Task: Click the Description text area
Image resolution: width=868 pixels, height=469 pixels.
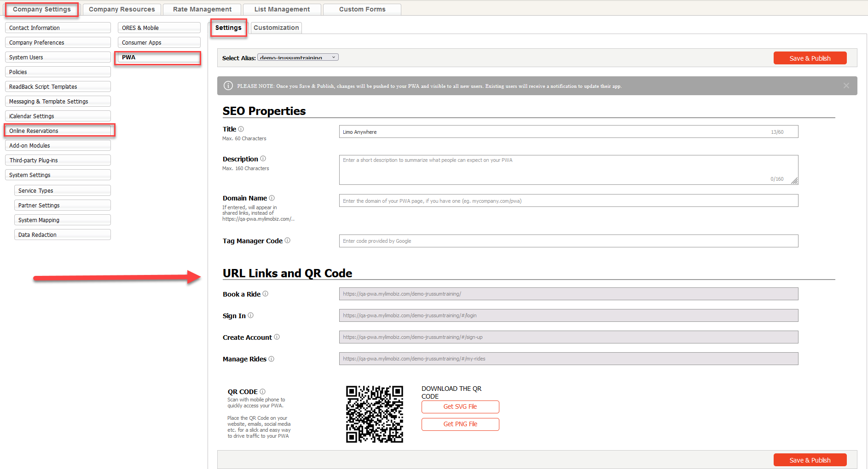Action: tap(552, 170)
